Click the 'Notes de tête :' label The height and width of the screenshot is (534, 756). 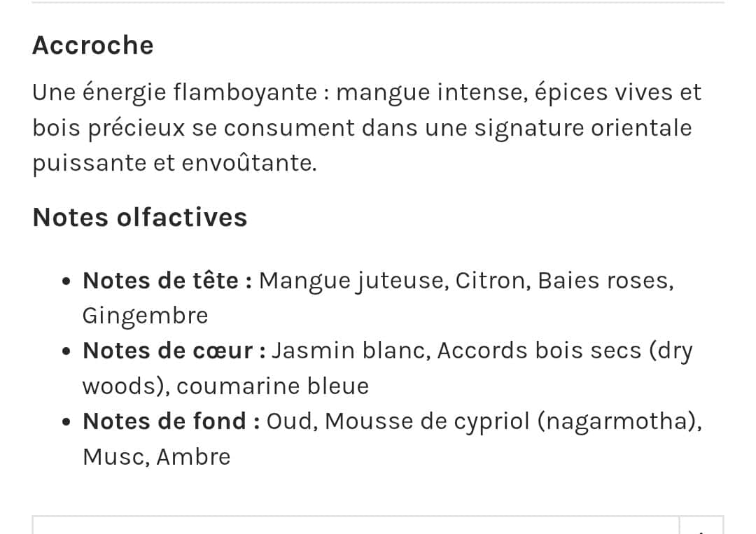point(167,281)
